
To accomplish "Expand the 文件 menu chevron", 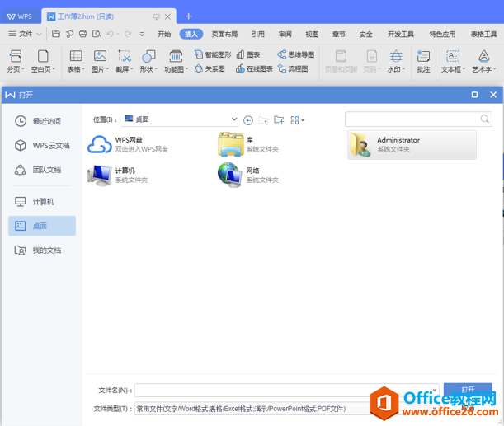I will pyautogui.click(x=39, y=34).
